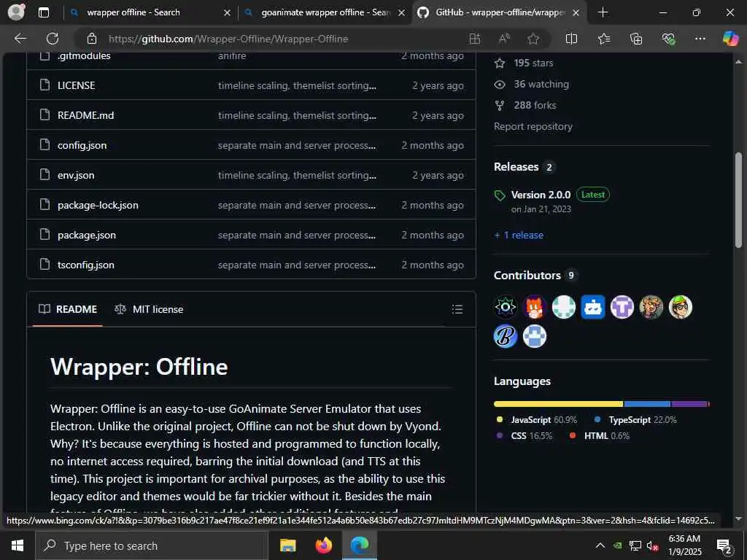Close the GitHub Wrapper-Offline tab

click(576, 12)
